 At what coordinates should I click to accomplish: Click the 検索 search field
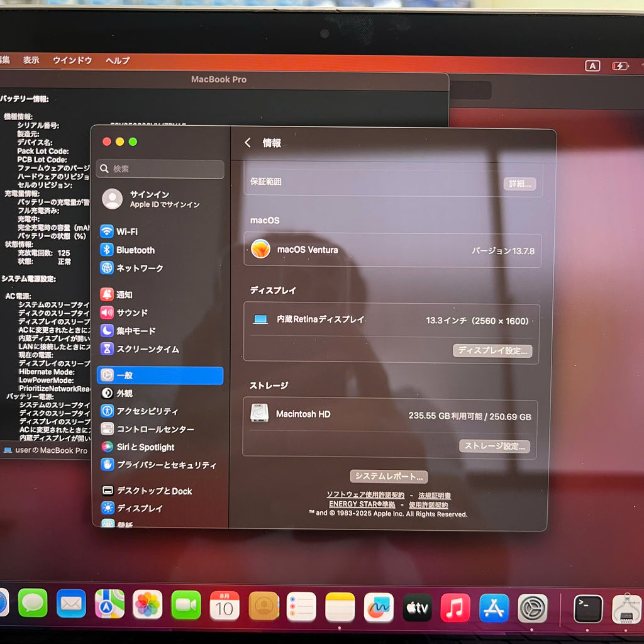(x=160, y=169)
